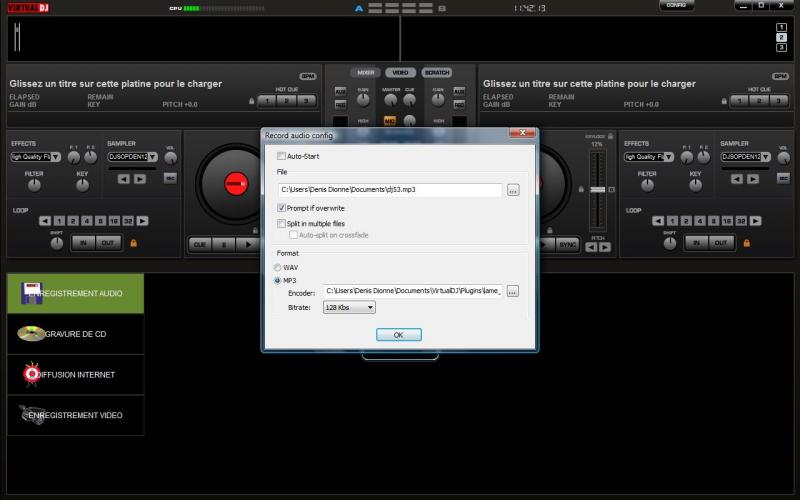This screenshot has width=800, height=500.
Task: Open left deck sampler DJSOPDEN dropdown
Action: [x=133, y=157]
